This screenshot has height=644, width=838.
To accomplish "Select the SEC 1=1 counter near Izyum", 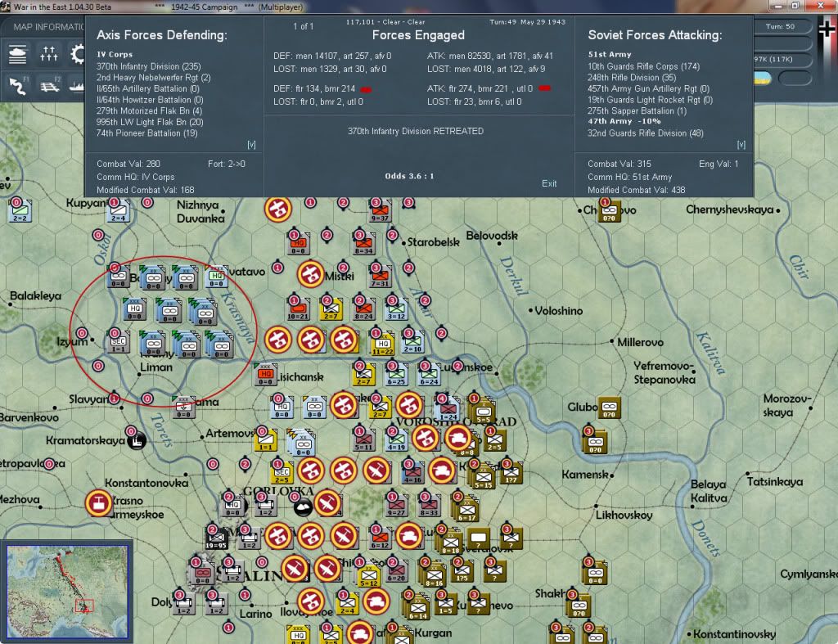I will click(118, 342).
